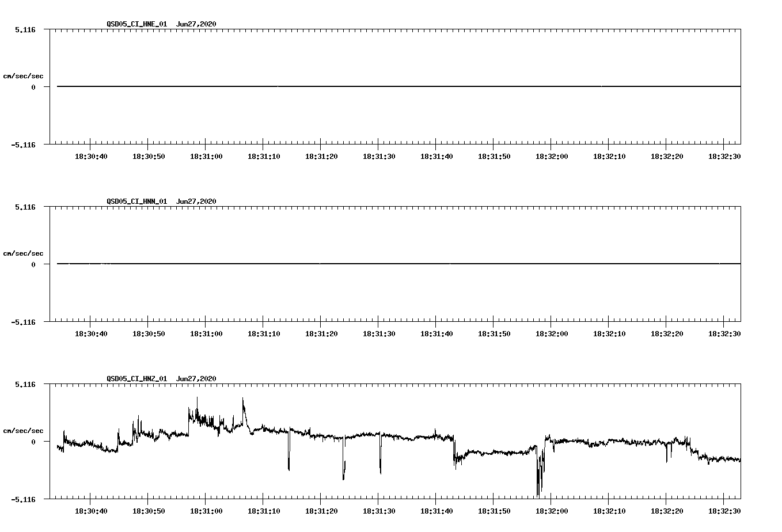The width and height of the screenshot is (782, 532).
Task: Pick the 18:32:30 time label under HNN chart
Action: [x=724, y=334]
